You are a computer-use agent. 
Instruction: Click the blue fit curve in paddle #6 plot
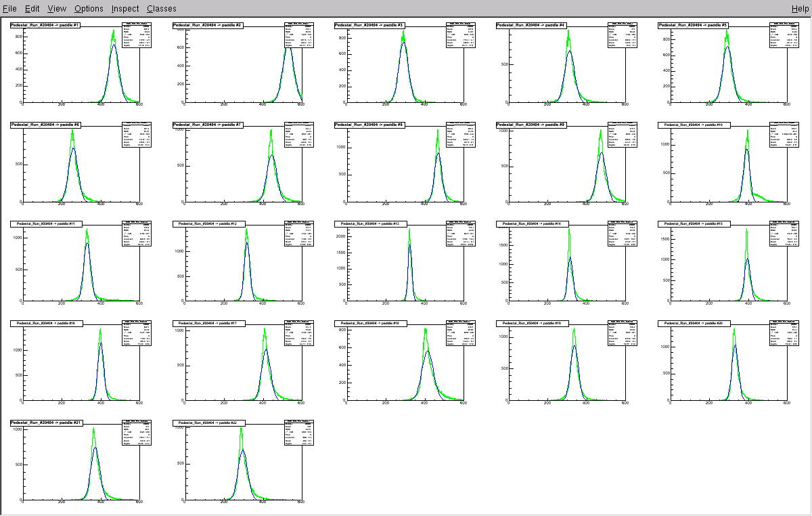pyautogui.click(x=74, y=148)
